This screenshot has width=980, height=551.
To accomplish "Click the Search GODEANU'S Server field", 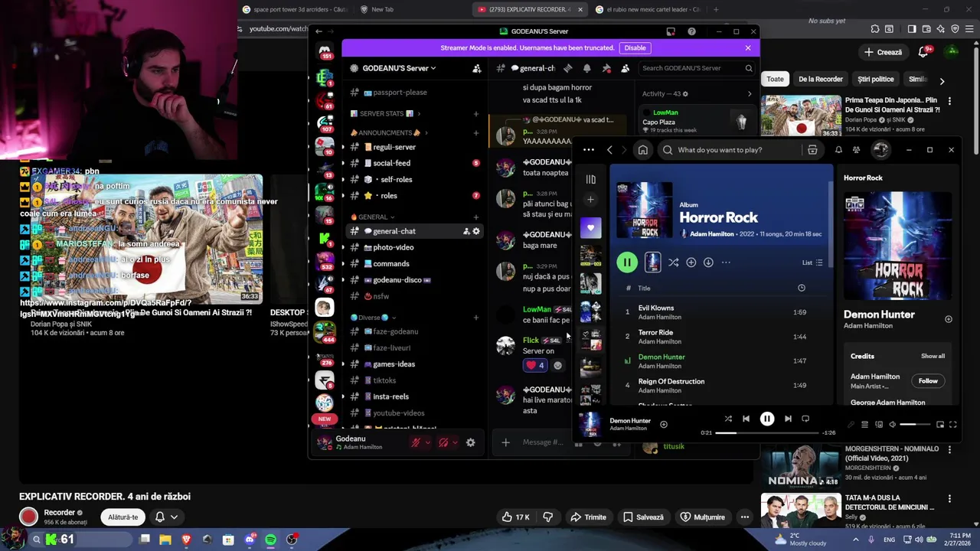I will (696, 68).
